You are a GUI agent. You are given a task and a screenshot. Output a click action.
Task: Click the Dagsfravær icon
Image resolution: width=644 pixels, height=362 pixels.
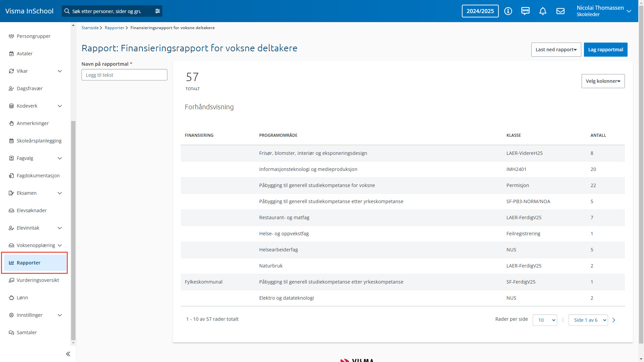[x=11, y=88]
